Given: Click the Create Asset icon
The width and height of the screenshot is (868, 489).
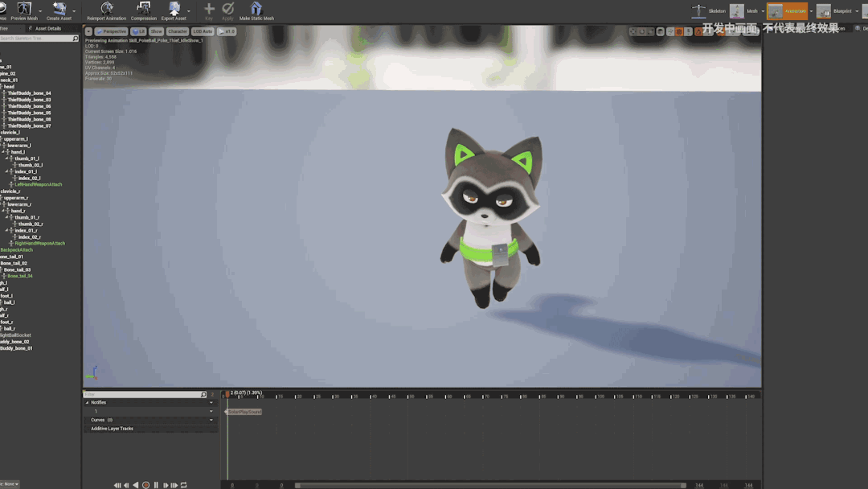Looking at the screenshot, I should point(59,10).
